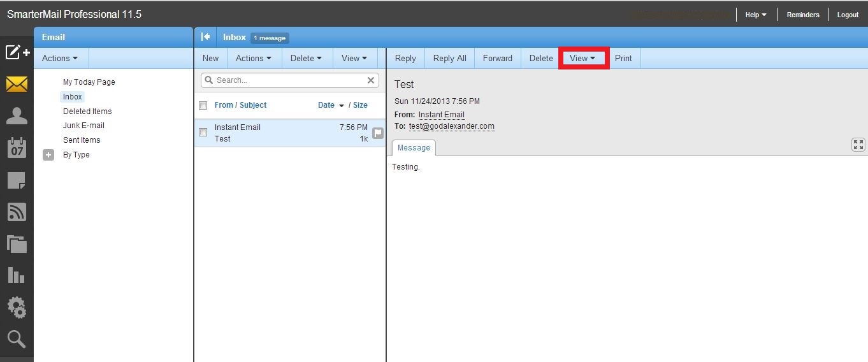Open My Today Page
The width and height of the screenshot is (868, 362).
point(89,82)
